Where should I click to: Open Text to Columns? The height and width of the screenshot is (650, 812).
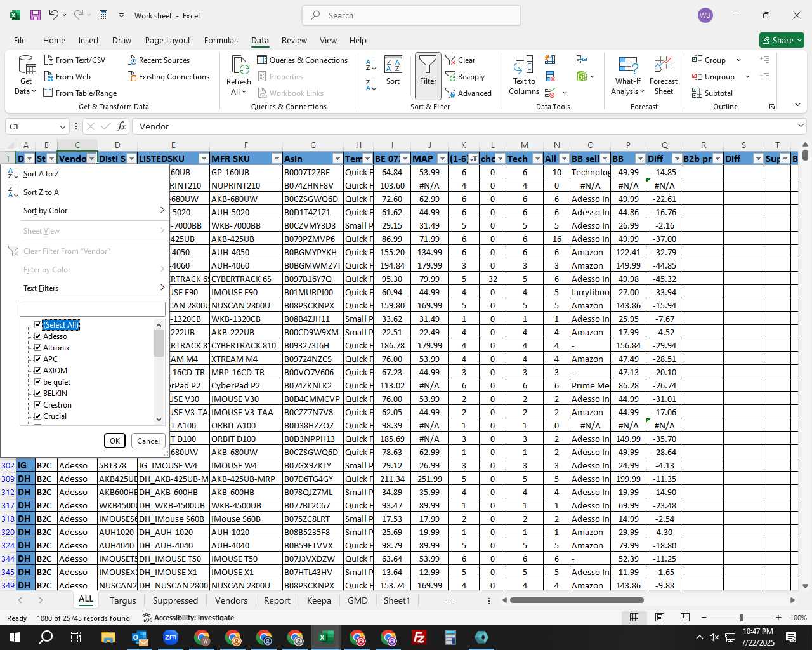point(524,76)
